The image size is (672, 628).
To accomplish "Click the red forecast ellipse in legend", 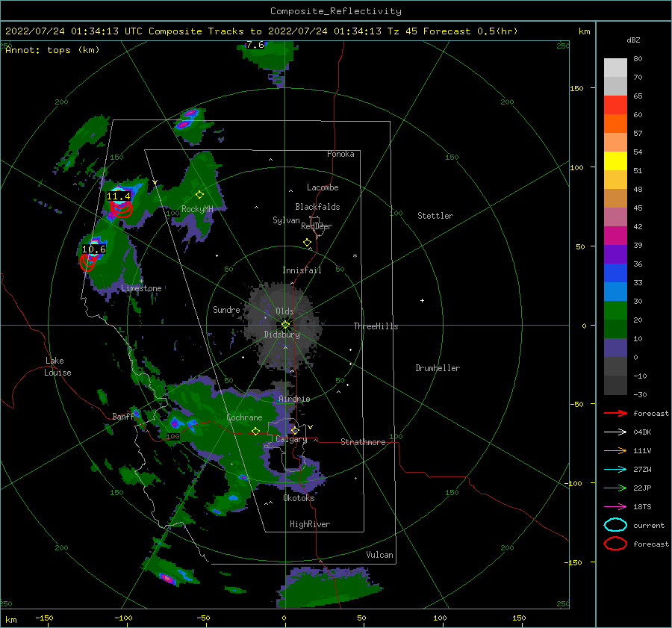I will (x=615, y=544).
